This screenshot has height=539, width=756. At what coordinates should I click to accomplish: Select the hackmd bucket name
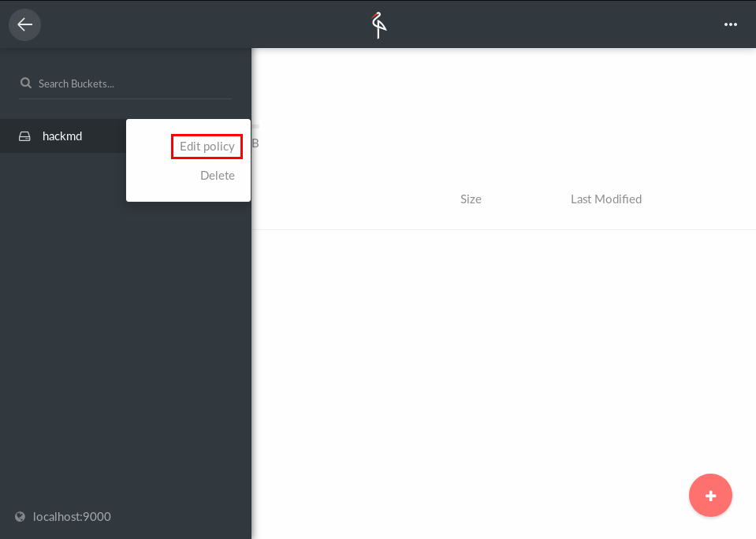pos(62,136)
